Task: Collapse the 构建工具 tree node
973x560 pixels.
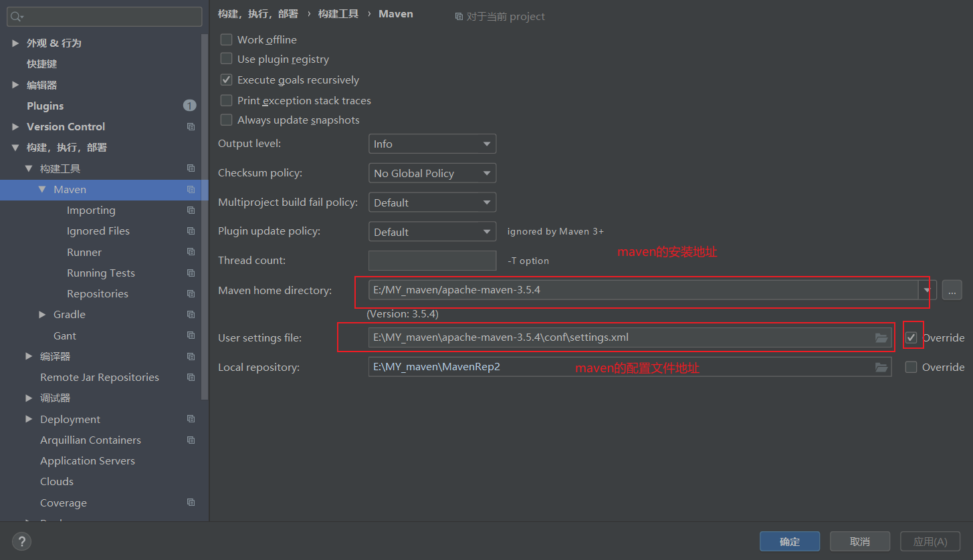Action: 29,168
